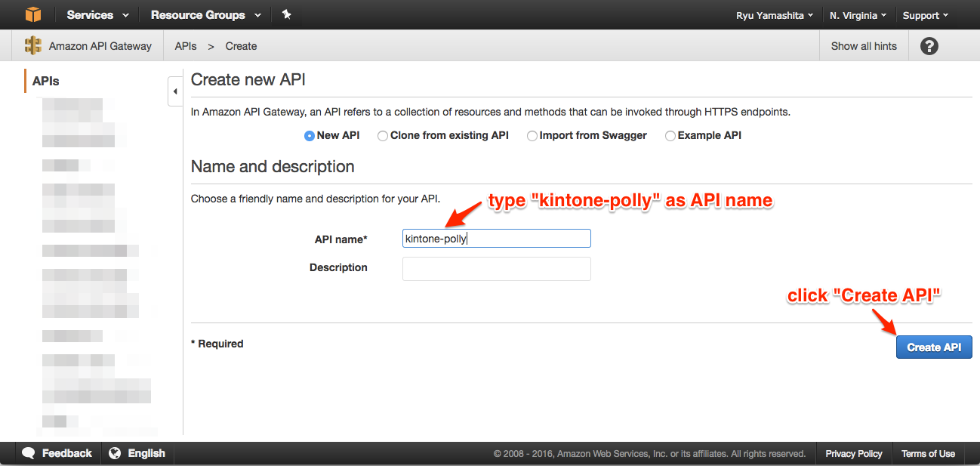980x466 pixels.
Task: Open Ryu Yamashita account menu
Action: coord(775,15)
